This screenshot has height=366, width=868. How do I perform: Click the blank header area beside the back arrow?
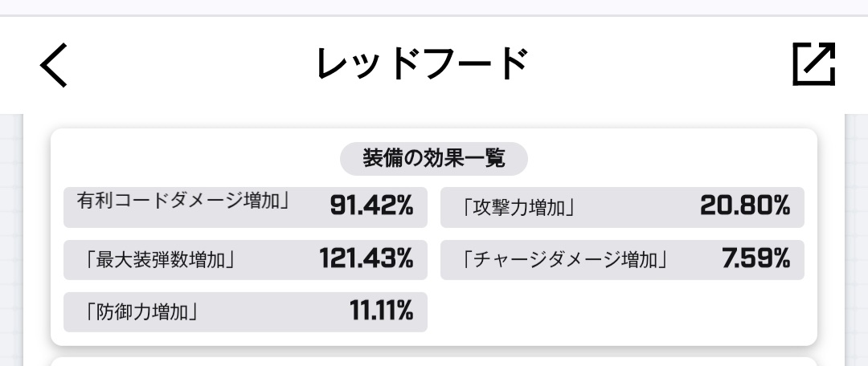pos(188,65)
